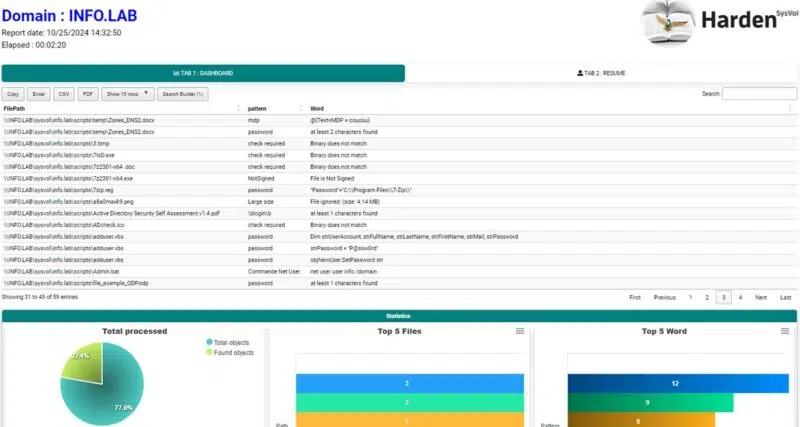
Task: Click the 'File is Not Signed' cell
Action: point(332,179)
